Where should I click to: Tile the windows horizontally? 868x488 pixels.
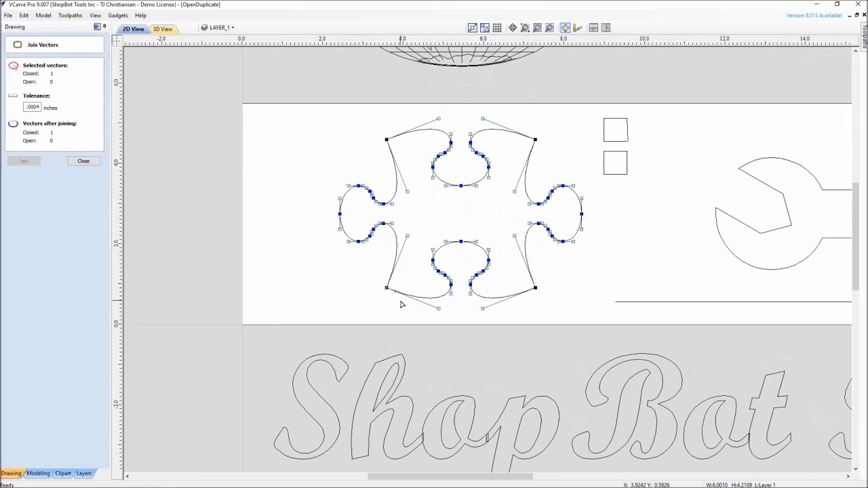(593, 28)
